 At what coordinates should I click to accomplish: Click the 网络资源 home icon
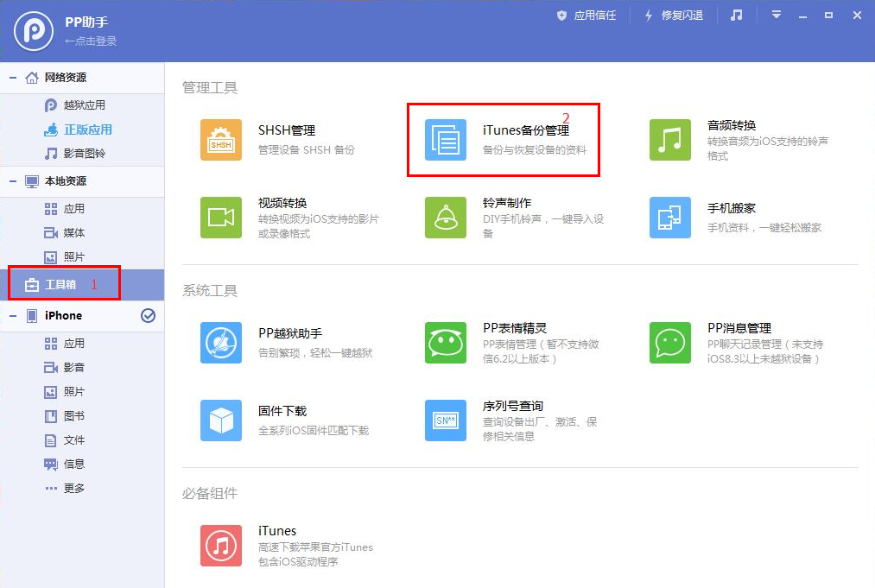pos(32,78)
